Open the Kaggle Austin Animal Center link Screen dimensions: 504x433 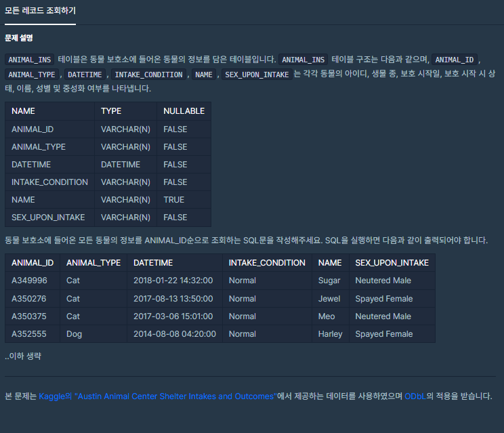(157, 396)
